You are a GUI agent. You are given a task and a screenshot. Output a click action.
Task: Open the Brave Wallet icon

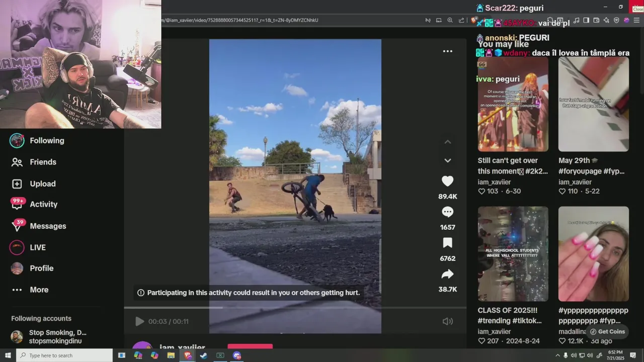pos(596,20)
